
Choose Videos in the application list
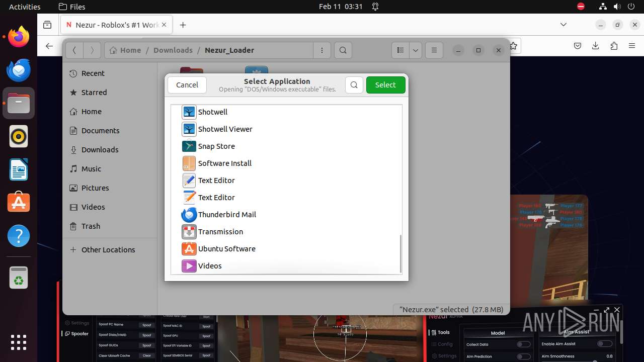pos(286,266)
